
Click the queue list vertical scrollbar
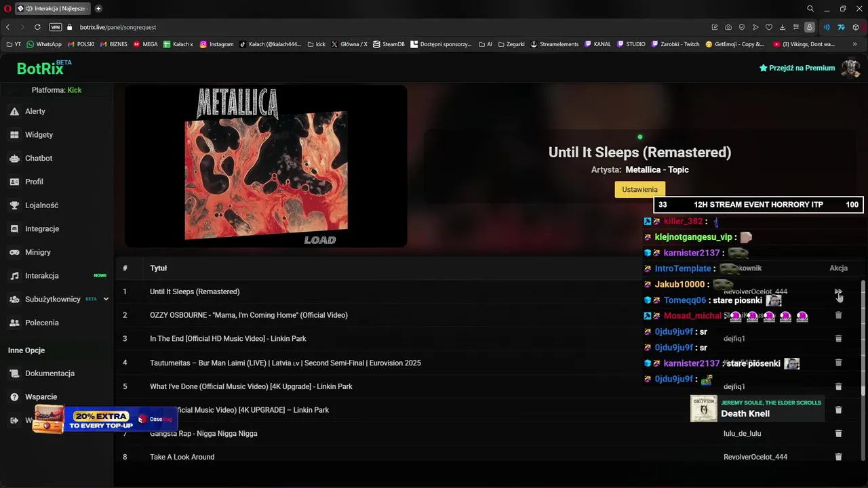(x=863, y=339)
